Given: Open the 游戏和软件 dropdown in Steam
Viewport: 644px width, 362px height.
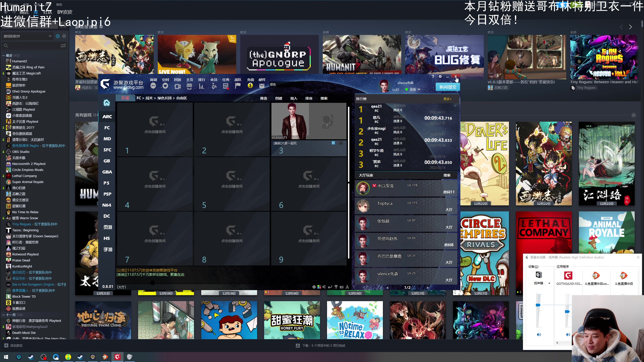Looking at the screenshot, I should tap(27, 36).
